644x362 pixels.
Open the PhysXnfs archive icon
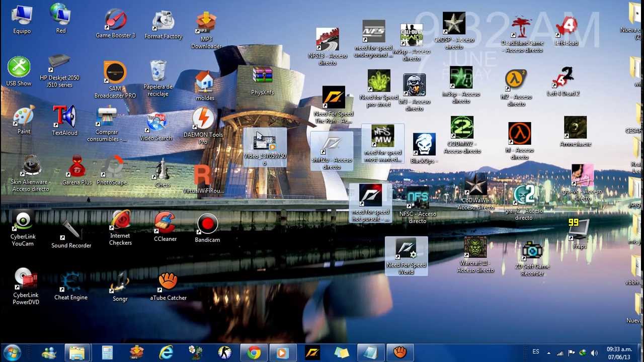coord(262,80)
